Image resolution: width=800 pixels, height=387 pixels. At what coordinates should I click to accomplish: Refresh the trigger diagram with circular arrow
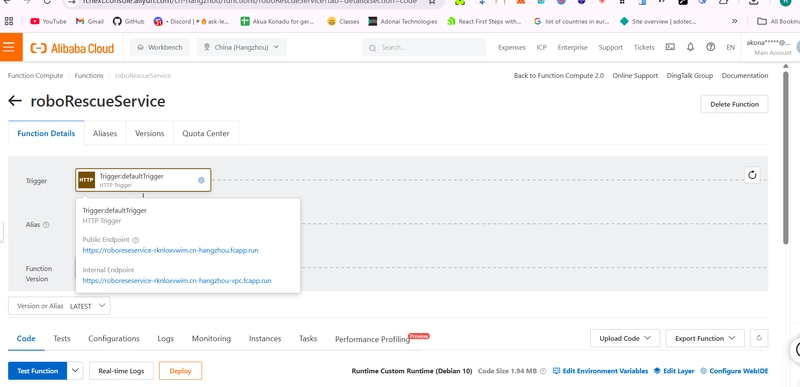coord(752,175)
